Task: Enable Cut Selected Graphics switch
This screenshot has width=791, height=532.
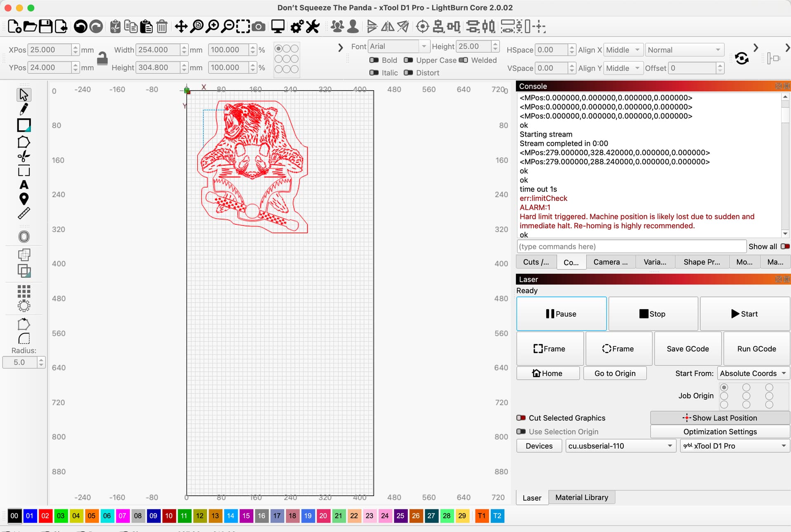Action: point(521,418)
